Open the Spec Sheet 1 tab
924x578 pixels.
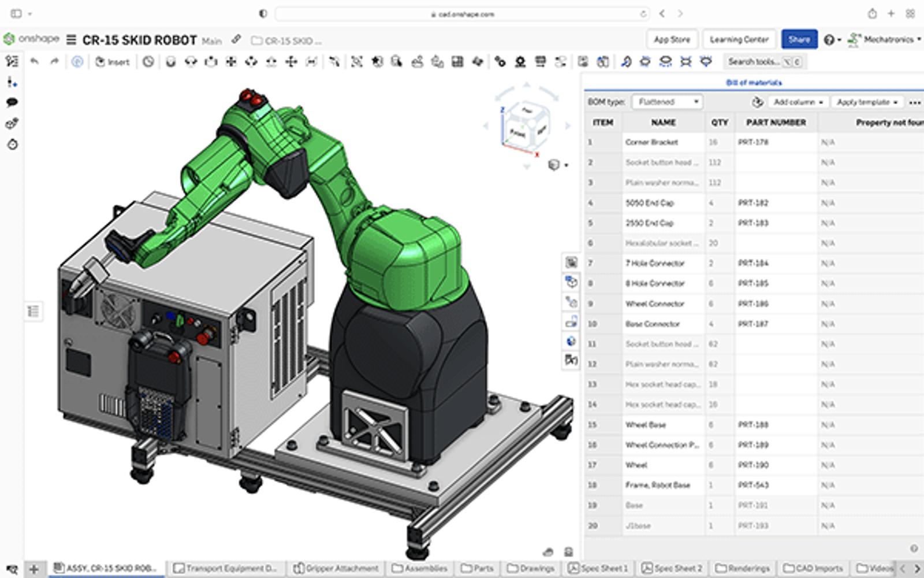598,568
